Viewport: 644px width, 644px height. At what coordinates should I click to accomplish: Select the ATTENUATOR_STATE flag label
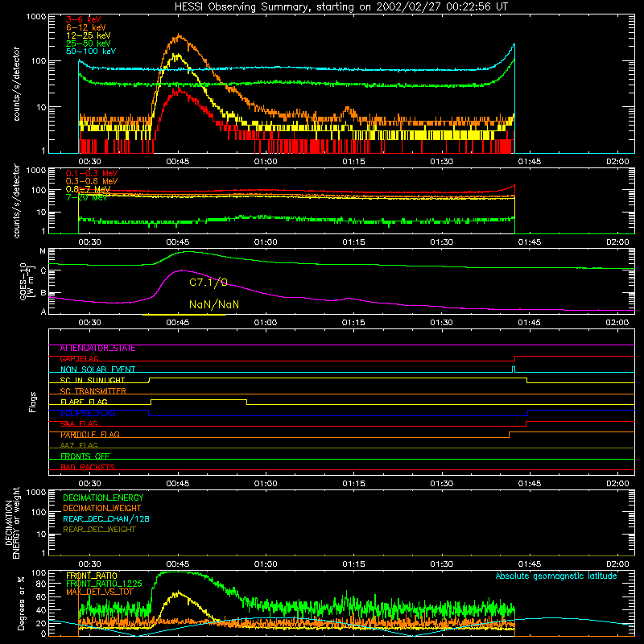[x=97, y=349]
